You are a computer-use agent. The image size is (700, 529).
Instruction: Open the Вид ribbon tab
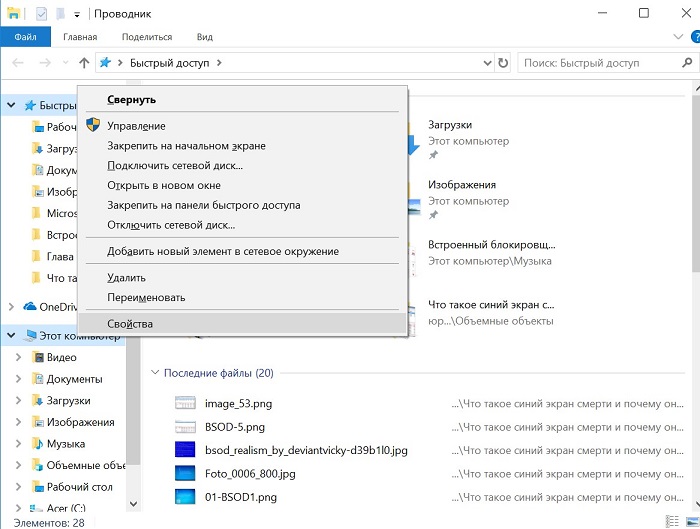click(204, 37)
